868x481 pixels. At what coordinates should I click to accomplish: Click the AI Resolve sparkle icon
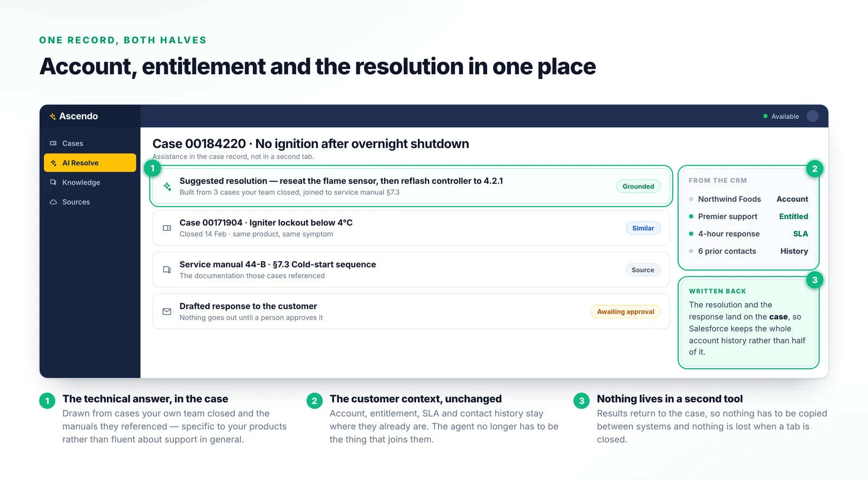coord(53,163)
